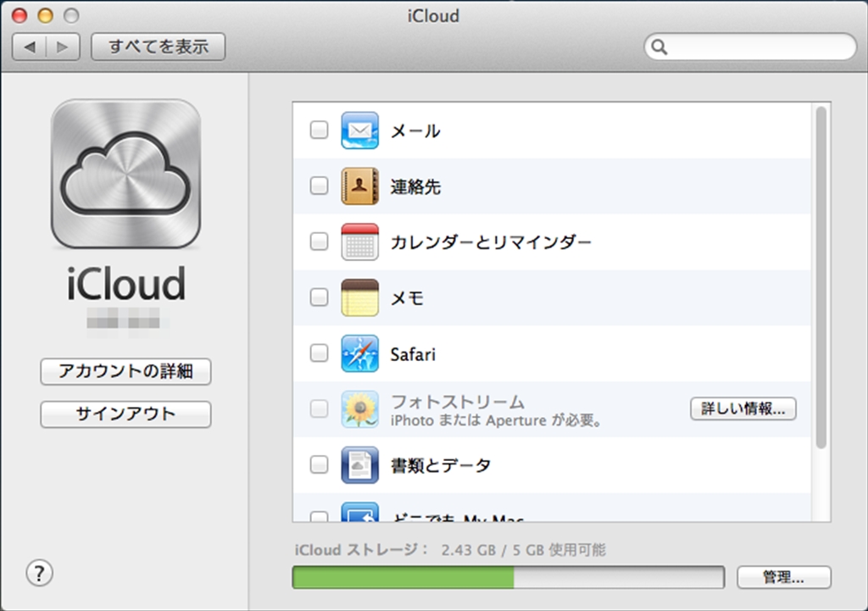Click the magnifying glass search icon

pyautogui.click(x=659, y=47)
